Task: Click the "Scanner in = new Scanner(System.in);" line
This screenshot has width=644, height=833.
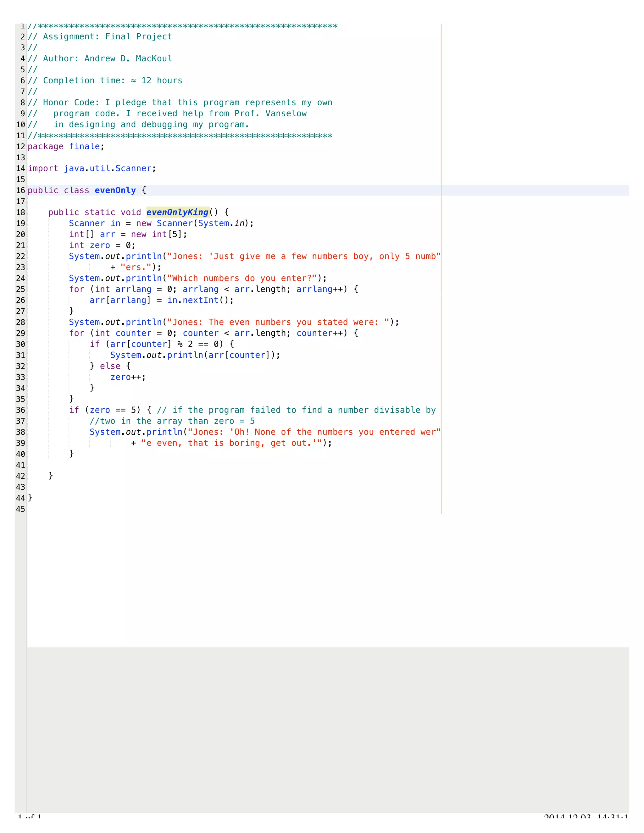Action: [x=161, y=223]
